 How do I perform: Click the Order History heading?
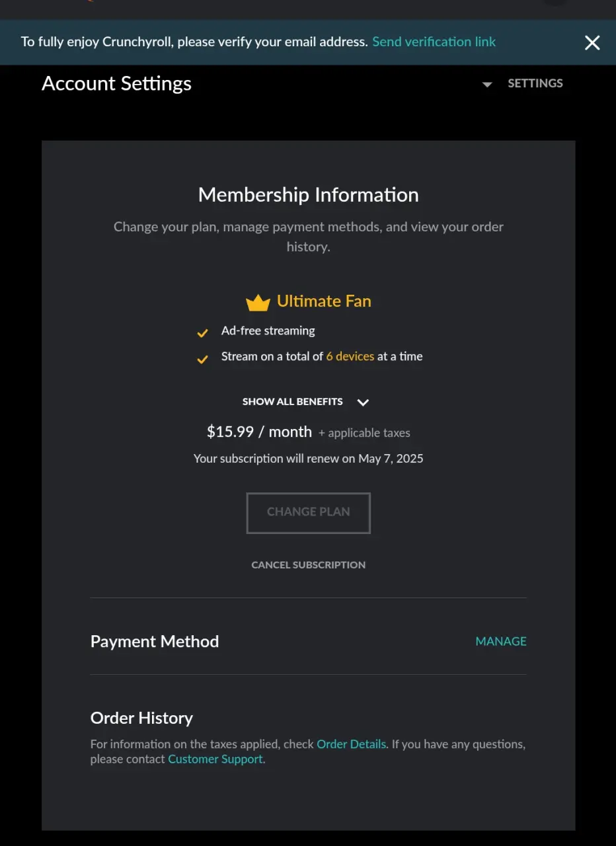(141, 718)
